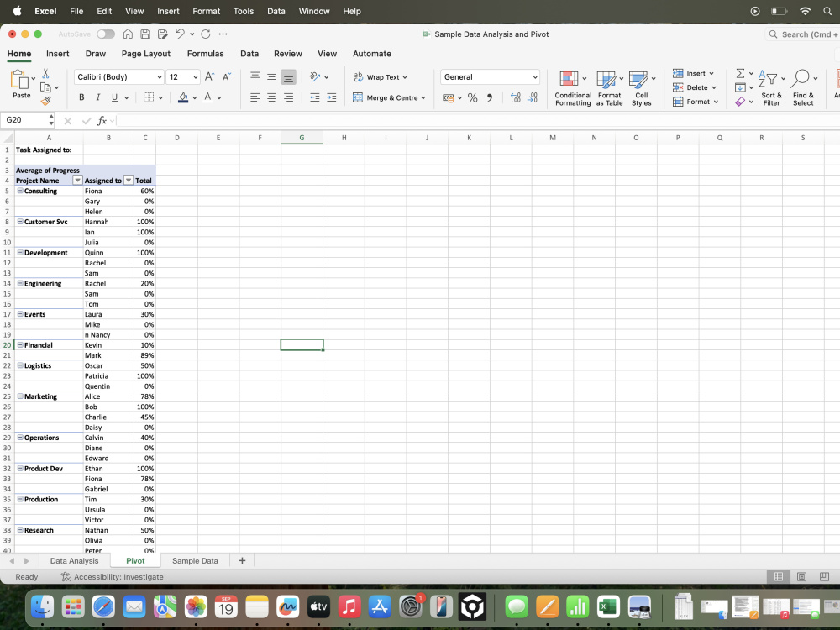Click the Redo icon
The image size is (840, 630).
click(206, 34)
